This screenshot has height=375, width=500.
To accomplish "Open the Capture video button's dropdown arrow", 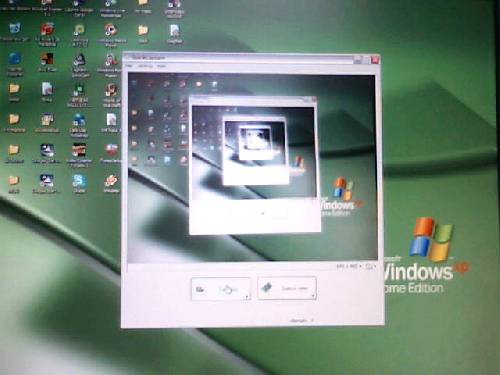I will [313, 296].
